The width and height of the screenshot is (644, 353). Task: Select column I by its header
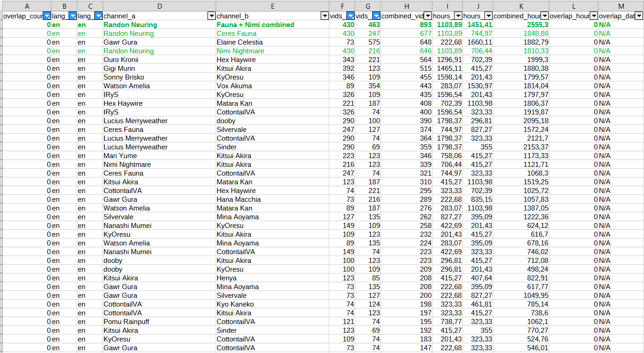coord(448,6)
